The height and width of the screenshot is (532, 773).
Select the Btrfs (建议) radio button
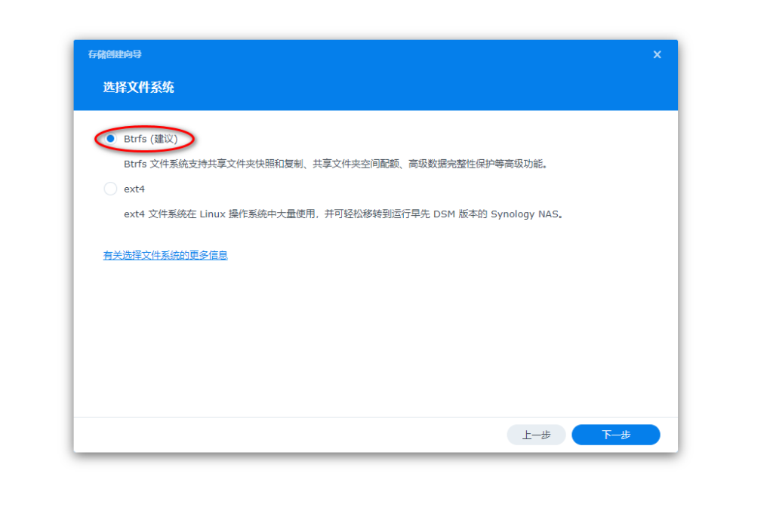(x=110, y=139)
